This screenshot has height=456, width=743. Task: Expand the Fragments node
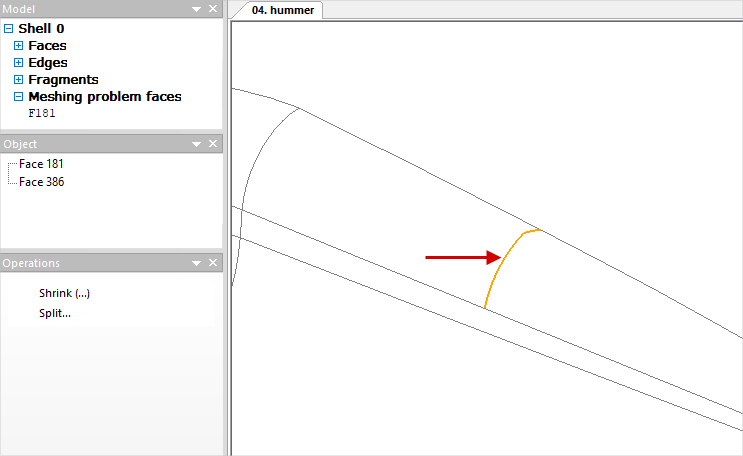point(18,80)
